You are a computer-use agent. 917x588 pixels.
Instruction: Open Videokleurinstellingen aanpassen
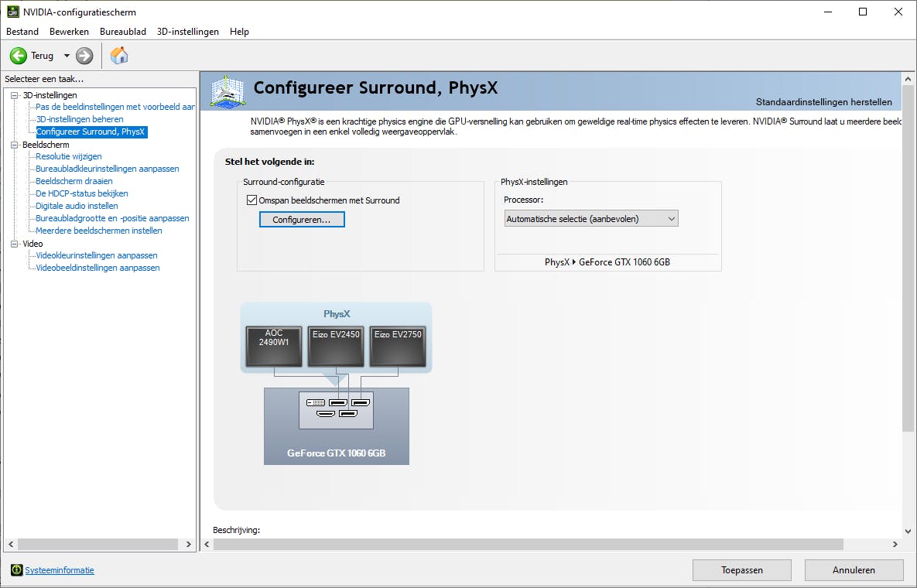[x=97, y=255]
